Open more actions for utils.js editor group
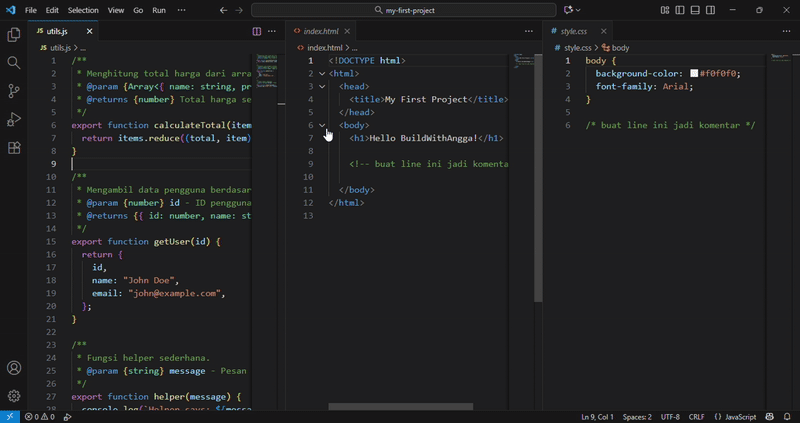The image size is (800, 423). click(x=272, y=31)
